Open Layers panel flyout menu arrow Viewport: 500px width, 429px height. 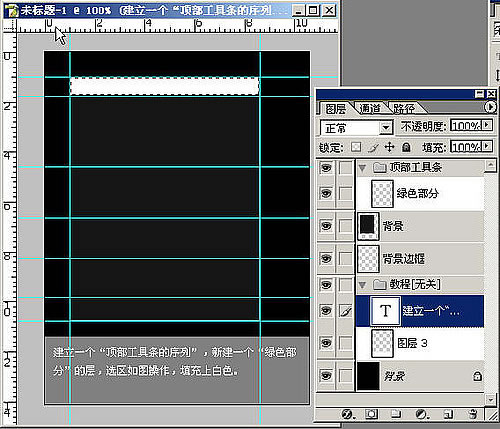[x=490, y=107]
